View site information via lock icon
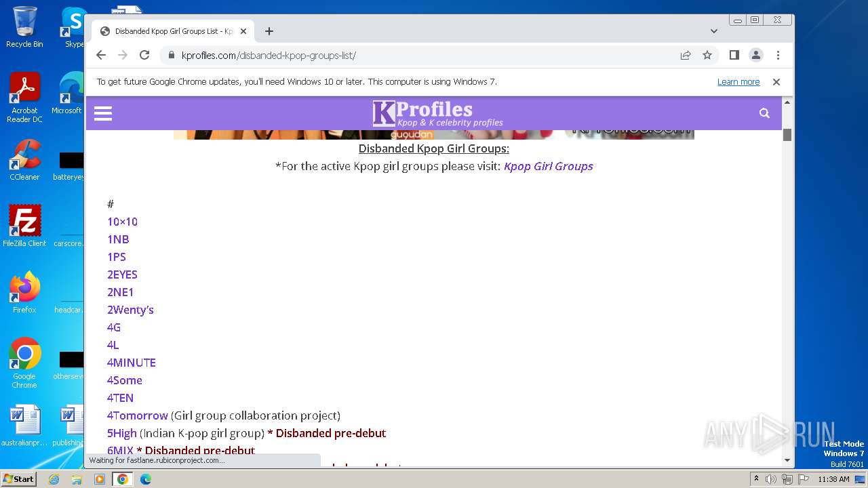Image resolution: width=868 pixels, height=488 pixels. point(171,55)
